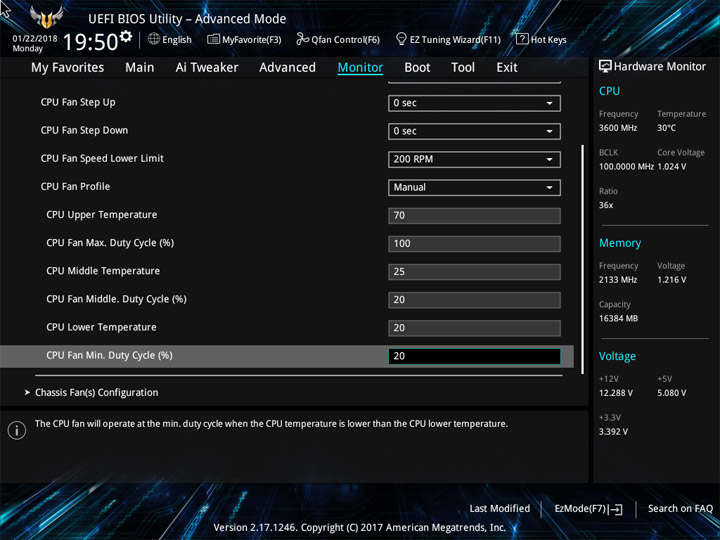Click the CPU Lower Temperature label
The width and height of the screenshot is (720, 540).
101,327
